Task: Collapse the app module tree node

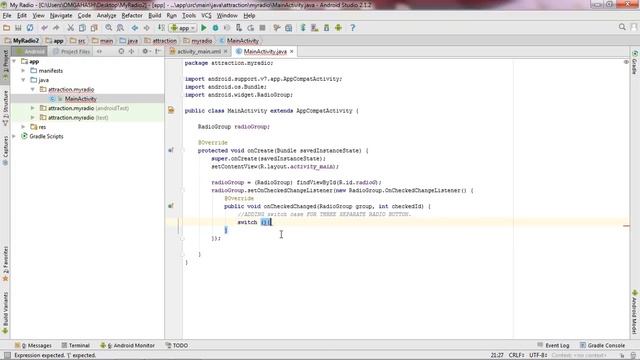Action: click(14, 61)
